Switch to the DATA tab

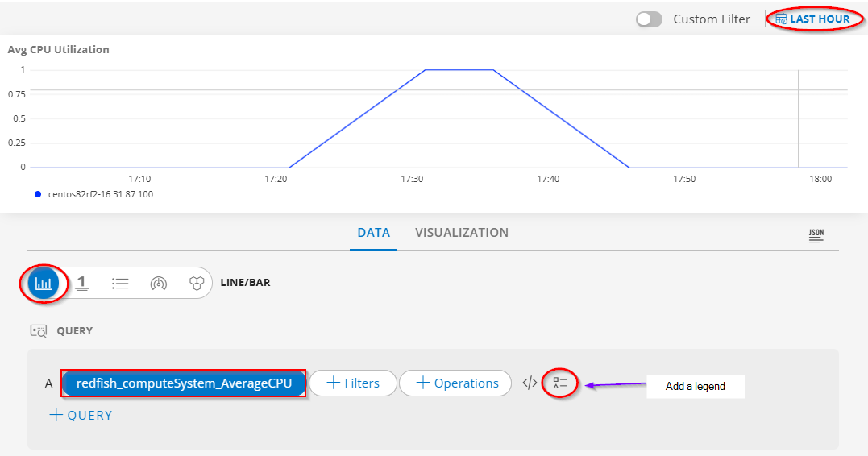pyautogui.click(x=374, y=232)
